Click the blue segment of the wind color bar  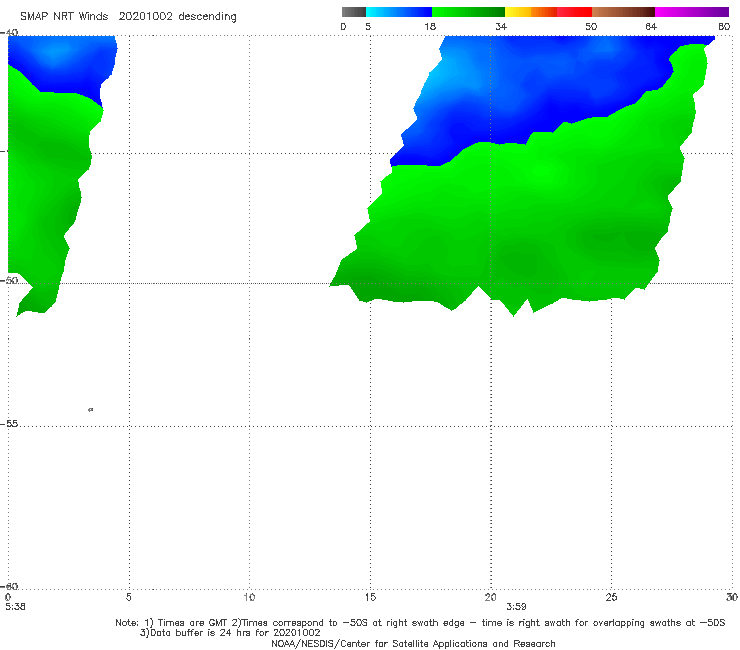[399, 12]
